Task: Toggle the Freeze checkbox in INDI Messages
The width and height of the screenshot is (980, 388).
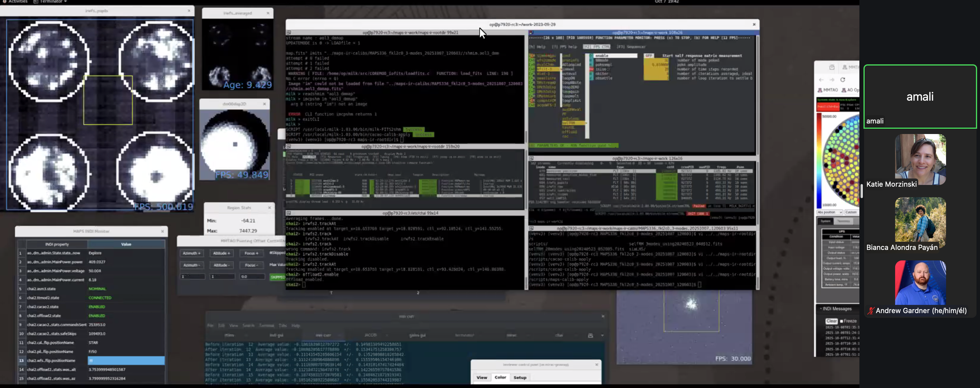Action: click(842, 321)
